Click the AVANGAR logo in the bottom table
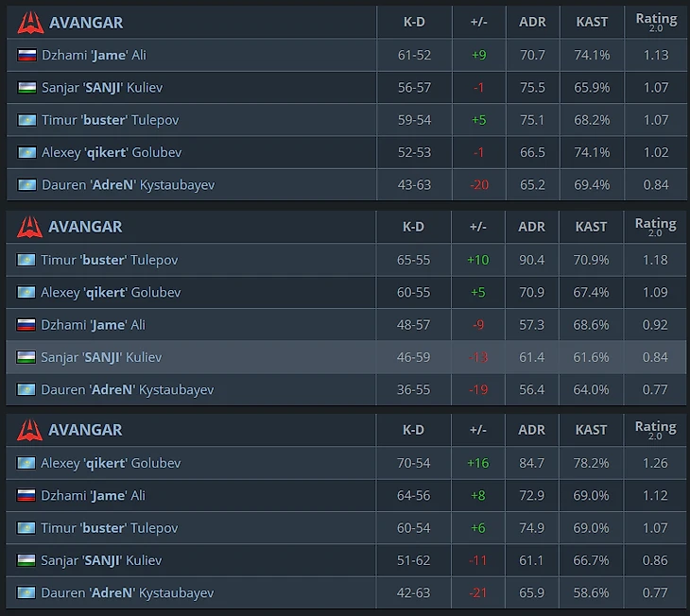This screenshot has width=690, height=616. point(30,430)
